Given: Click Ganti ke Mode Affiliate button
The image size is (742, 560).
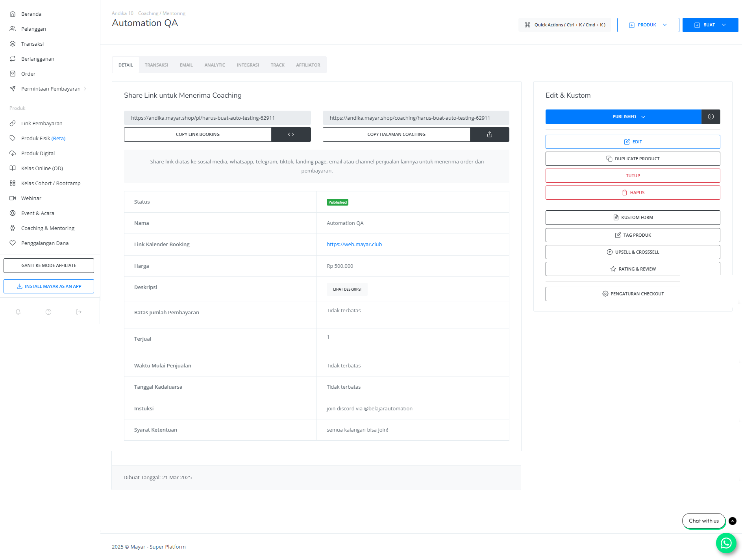Looking at the screenshot, I should [49, 265].
